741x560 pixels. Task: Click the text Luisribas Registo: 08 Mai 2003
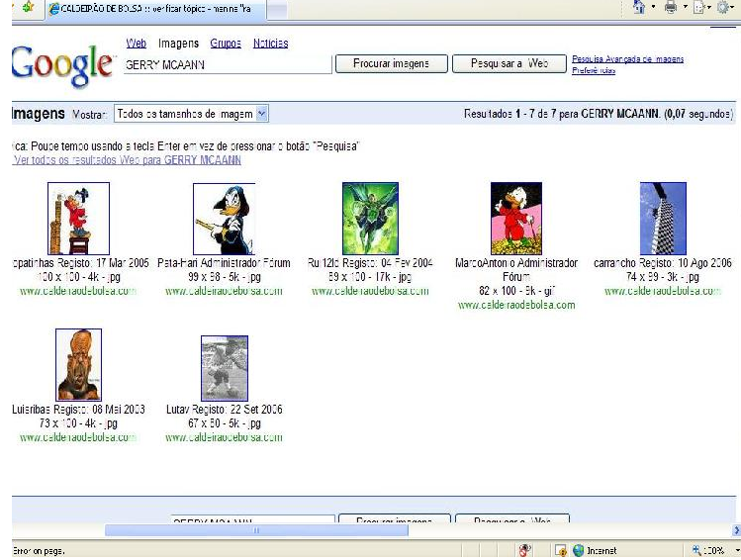click(78, 410)
